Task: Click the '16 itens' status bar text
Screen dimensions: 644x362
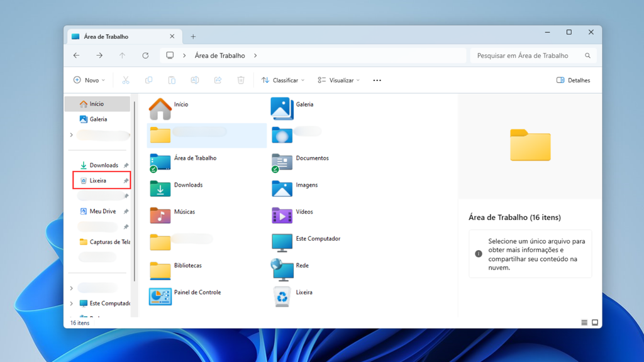Action: pyautogui.click(x=80, y=322)
